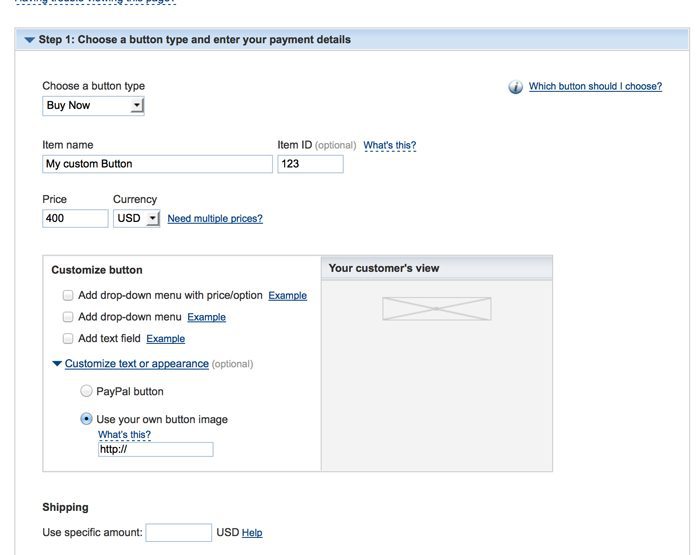Click the button preview placeholder image

coord(436,309)
